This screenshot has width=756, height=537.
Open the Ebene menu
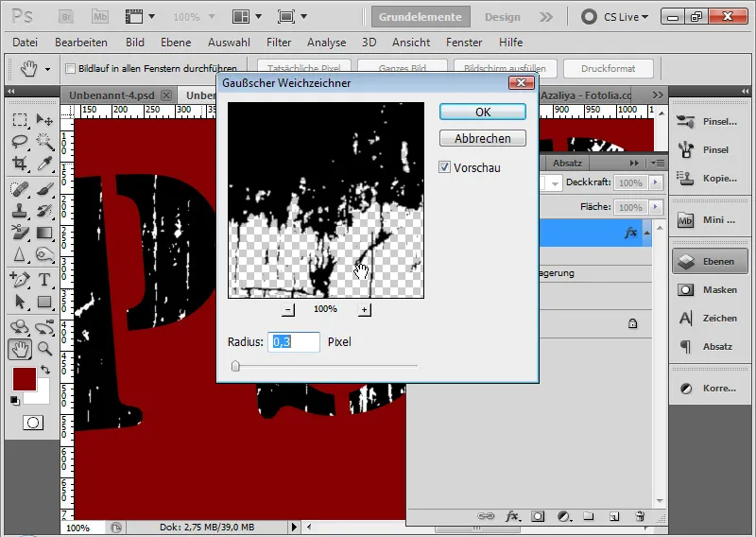point(176,43)
